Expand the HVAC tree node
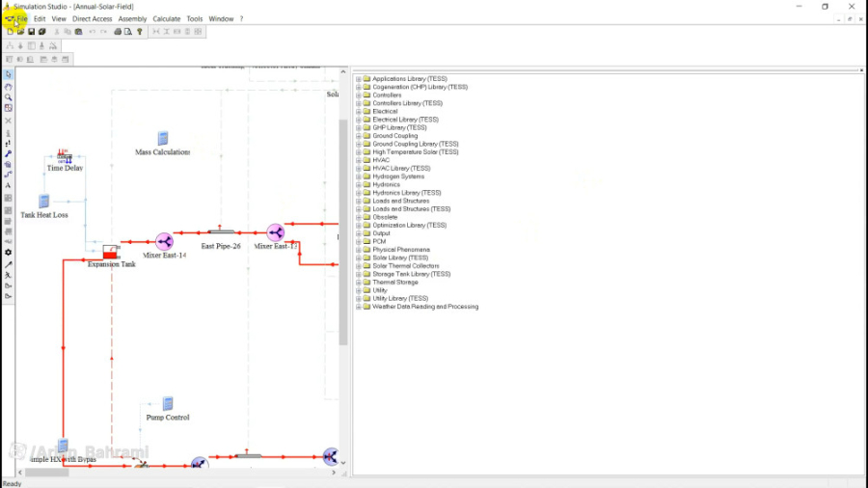Viewport: 868px width, 488px height. point(359,160)
